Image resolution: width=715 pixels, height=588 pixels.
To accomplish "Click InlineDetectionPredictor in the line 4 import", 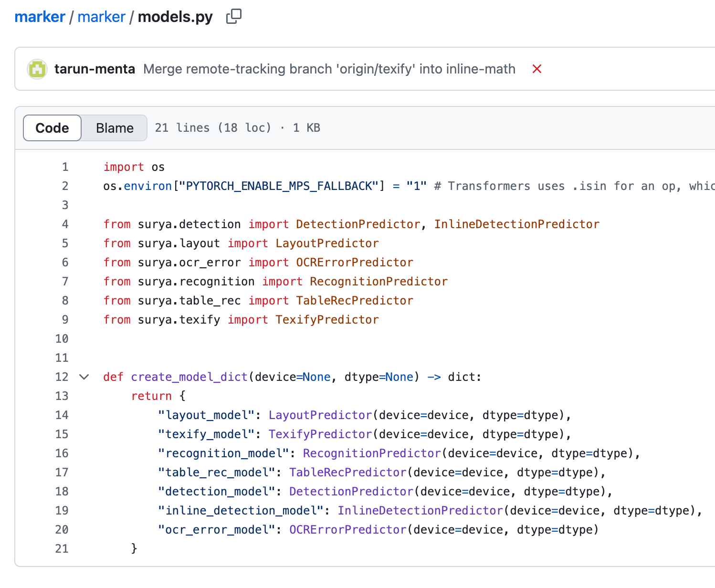I will pos(516,224).
